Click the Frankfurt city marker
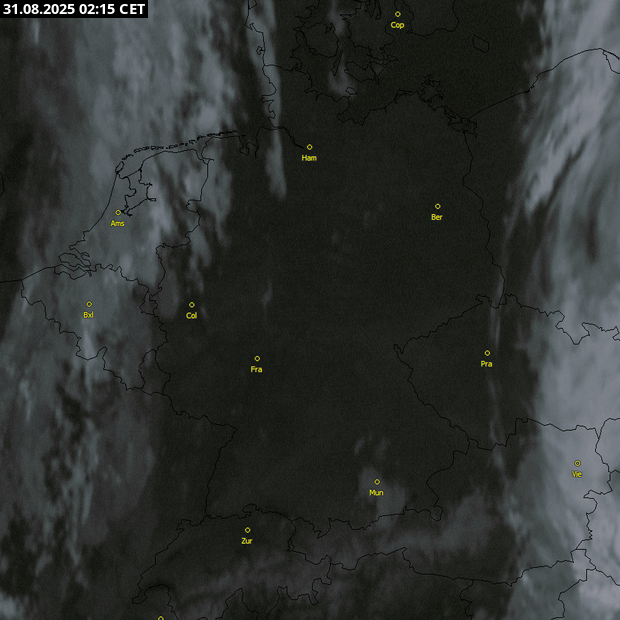 pos(257,359)
